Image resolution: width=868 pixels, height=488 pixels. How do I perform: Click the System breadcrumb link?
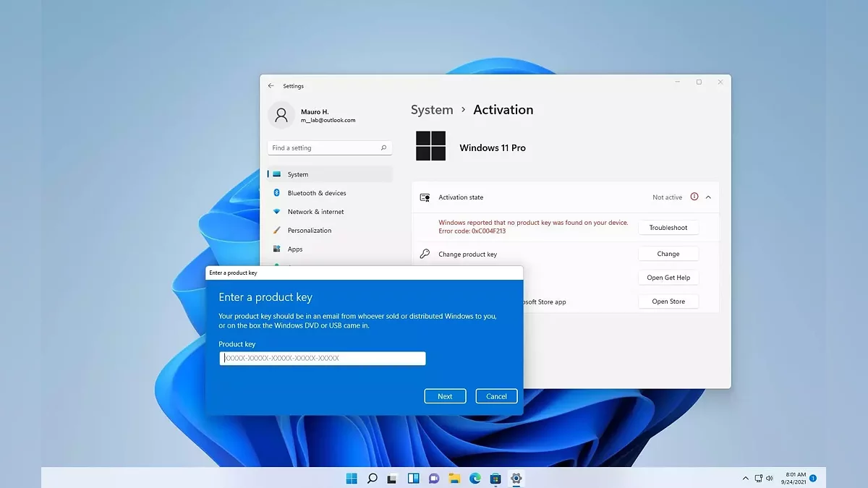tap(432, 110)
